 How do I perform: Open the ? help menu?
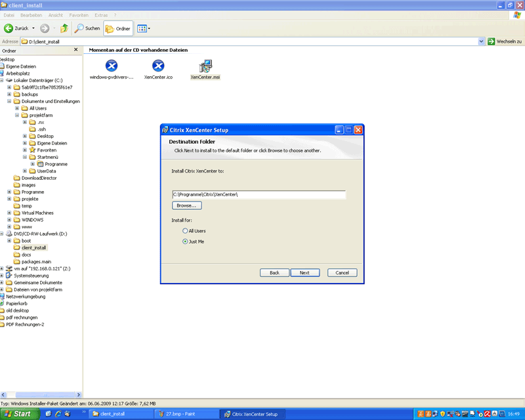coord(115,15)
